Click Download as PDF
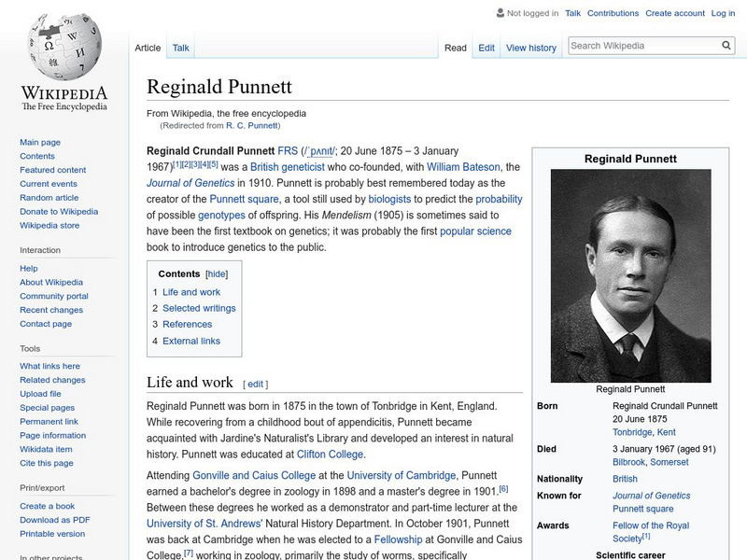Image resolution: width=747 pixels, height=560 pixels. (x=55, y=520)
